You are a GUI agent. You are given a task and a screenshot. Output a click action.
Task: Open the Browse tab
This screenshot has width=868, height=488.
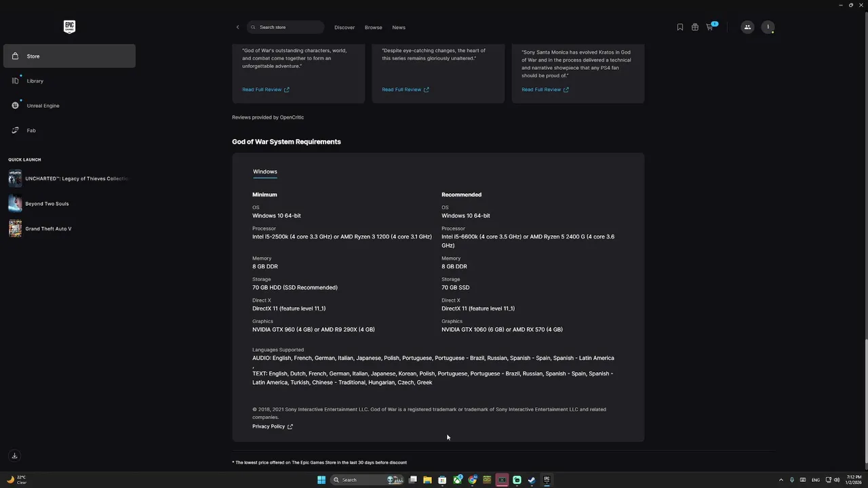pos(374,28)
